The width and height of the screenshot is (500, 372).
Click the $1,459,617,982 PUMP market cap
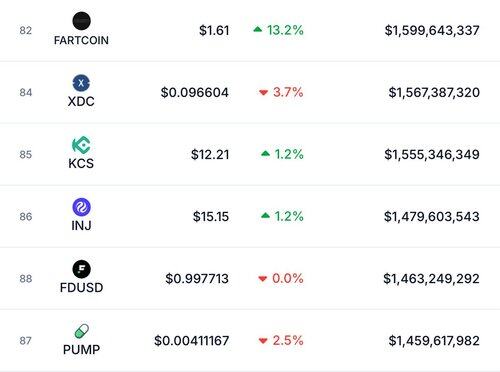(x=434, y=341)
